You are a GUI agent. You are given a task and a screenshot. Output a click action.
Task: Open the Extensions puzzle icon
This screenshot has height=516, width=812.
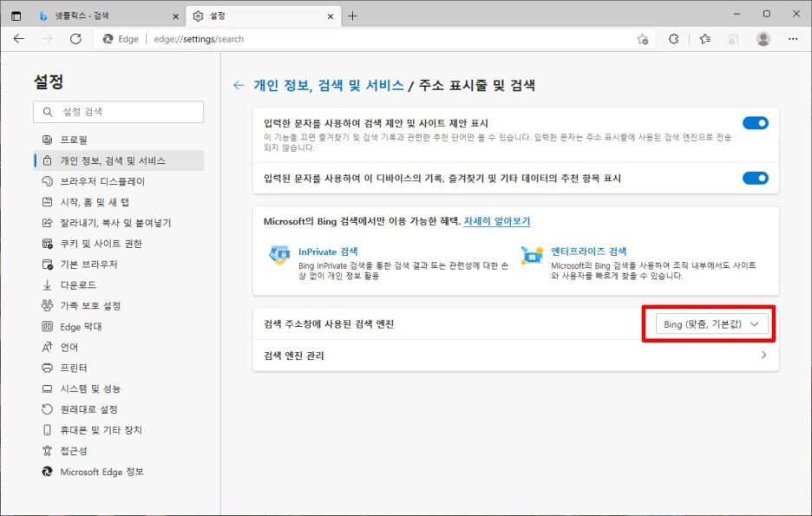click(674, 39)
